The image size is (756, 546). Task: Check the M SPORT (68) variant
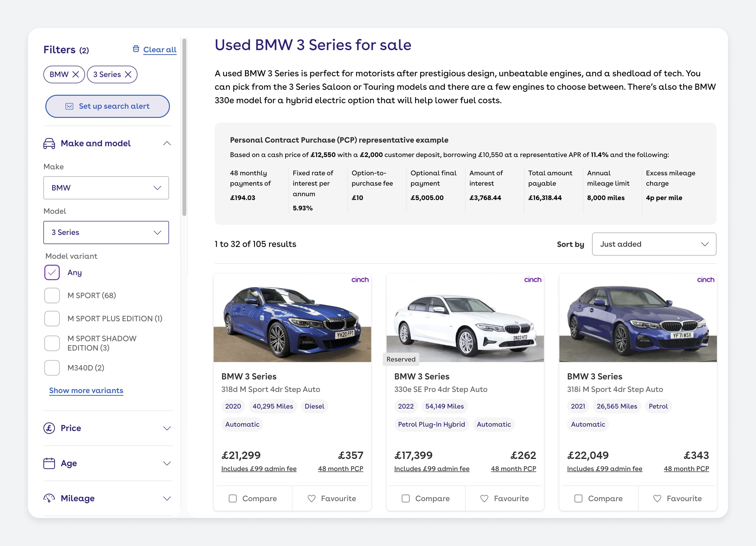[52, 295]
